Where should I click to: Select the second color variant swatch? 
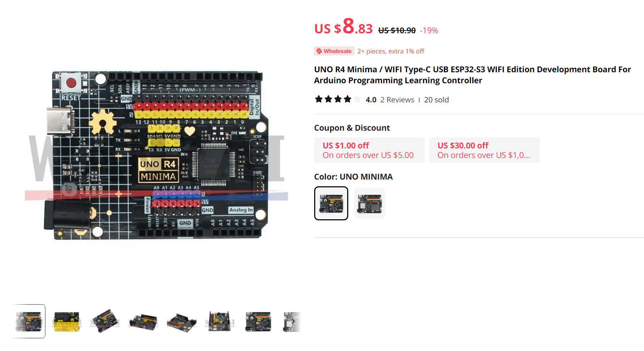[x=370, y=203]
